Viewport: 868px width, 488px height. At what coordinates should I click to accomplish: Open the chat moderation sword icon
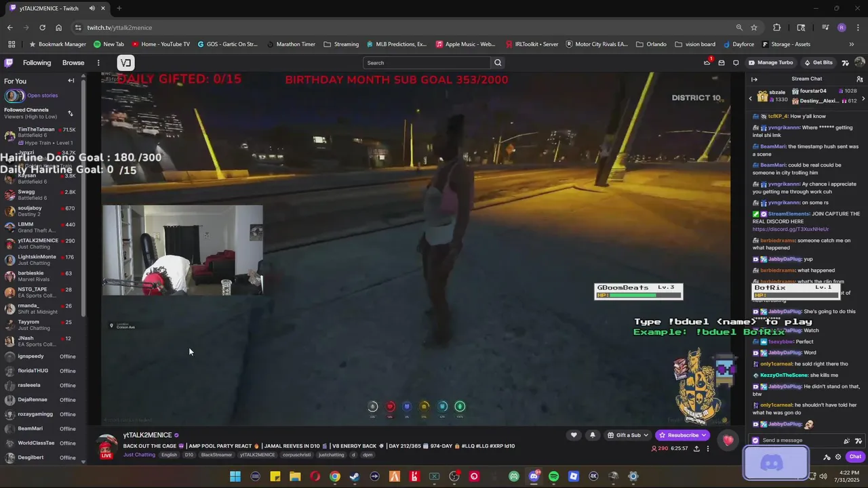(827, 457)
